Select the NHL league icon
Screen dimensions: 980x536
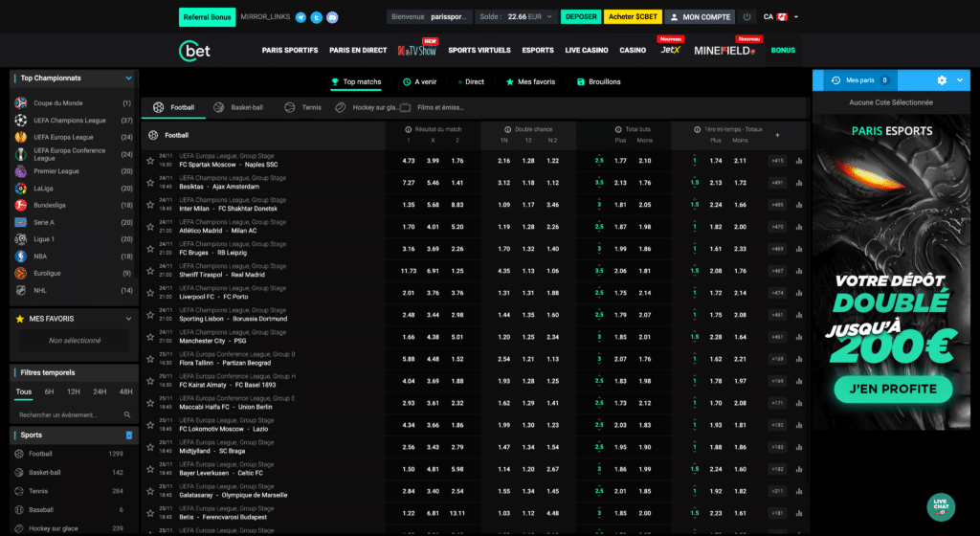tap(21, 290)
